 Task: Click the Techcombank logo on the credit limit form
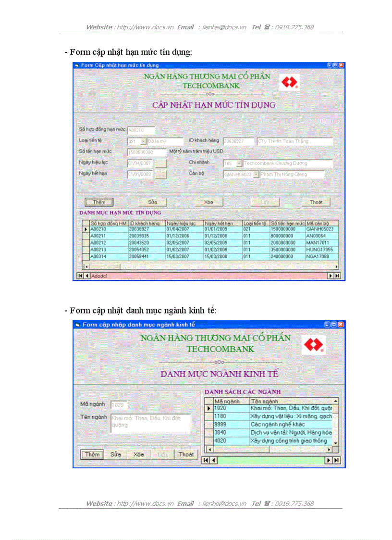(289, 82)
